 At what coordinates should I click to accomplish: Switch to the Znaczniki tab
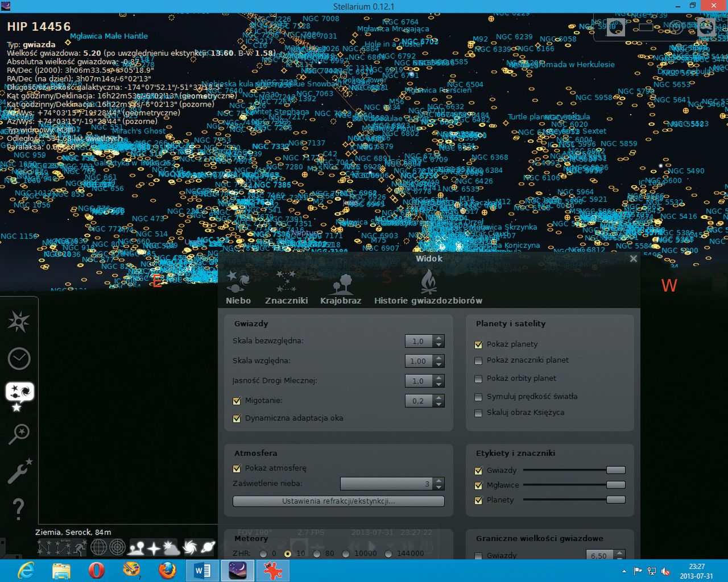286,288
